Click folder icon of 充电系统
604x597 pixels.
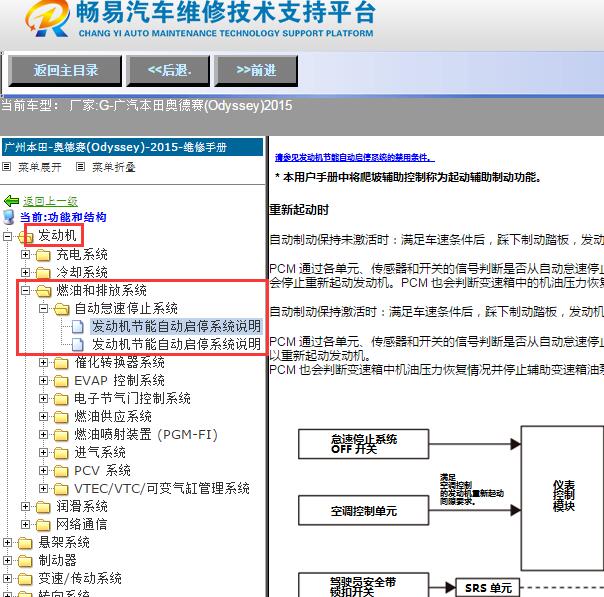coord(43,255)
